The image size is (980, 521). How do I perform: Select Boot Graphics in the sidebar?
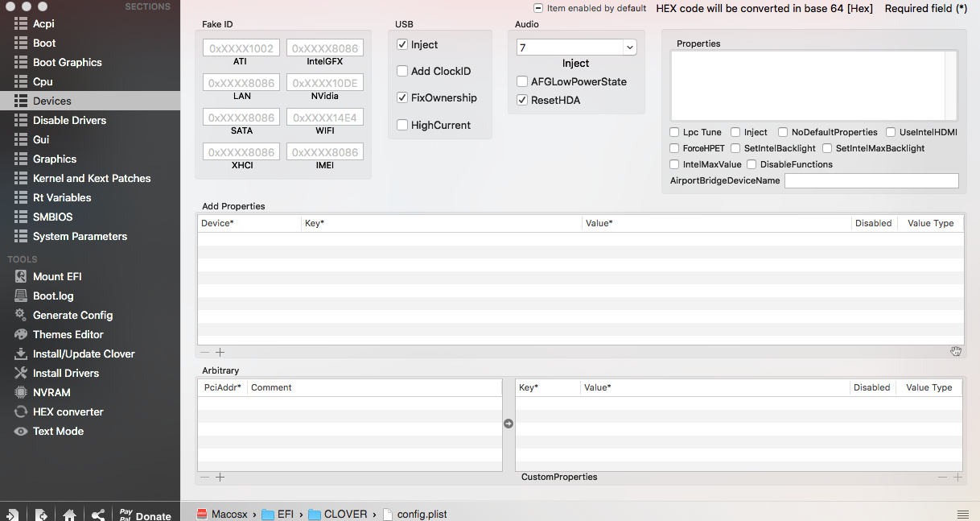(68, 63)
